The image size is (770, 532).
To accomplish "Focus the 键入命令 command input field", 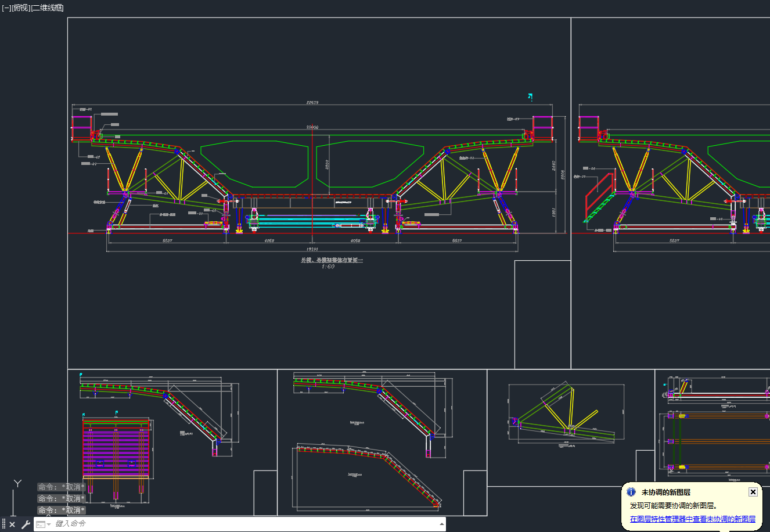I will click(244, 524).
